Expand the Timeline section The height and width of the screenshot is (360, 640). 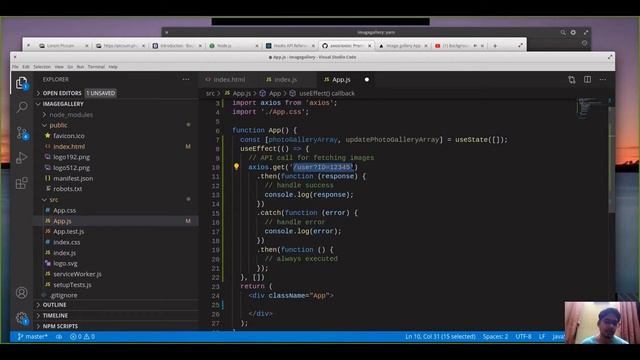55,316
